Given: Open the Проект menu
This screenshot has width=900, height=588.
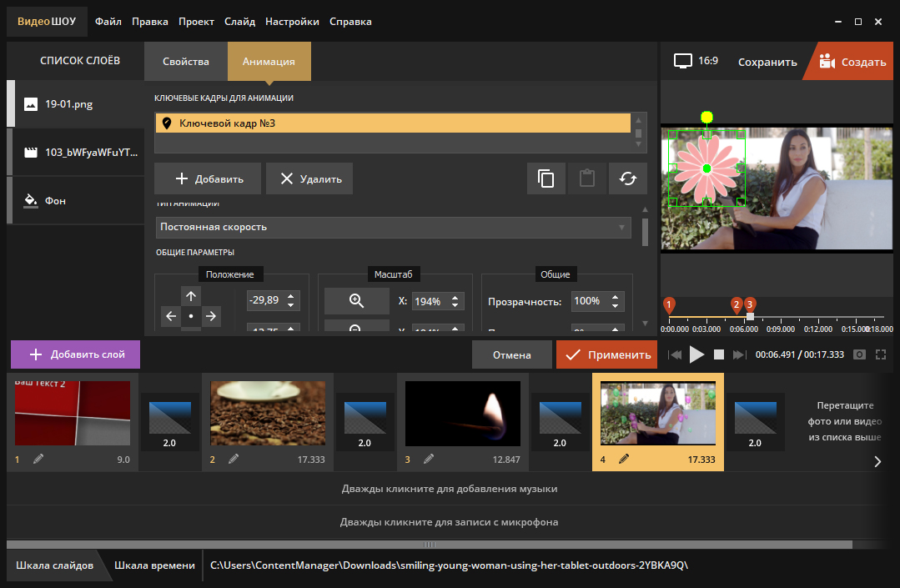Looking at the screenshot, I should 196,22.
